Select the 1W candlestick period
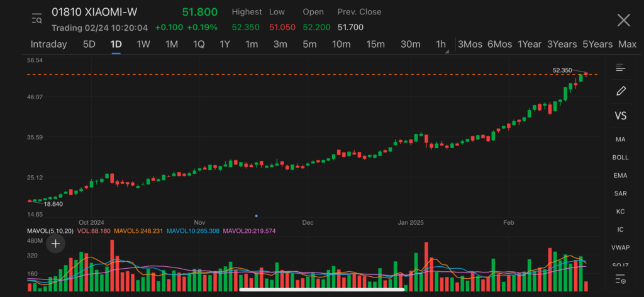This screenshot has width=644, height=297. point(143,44)
